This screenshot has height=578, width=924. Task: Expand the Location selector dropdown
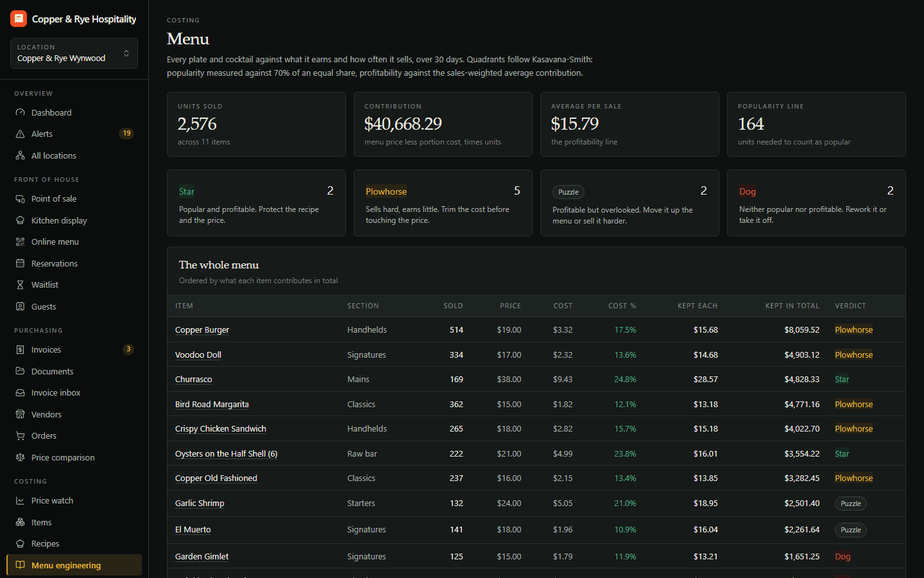pyautogui.click(x=74, y=53)
